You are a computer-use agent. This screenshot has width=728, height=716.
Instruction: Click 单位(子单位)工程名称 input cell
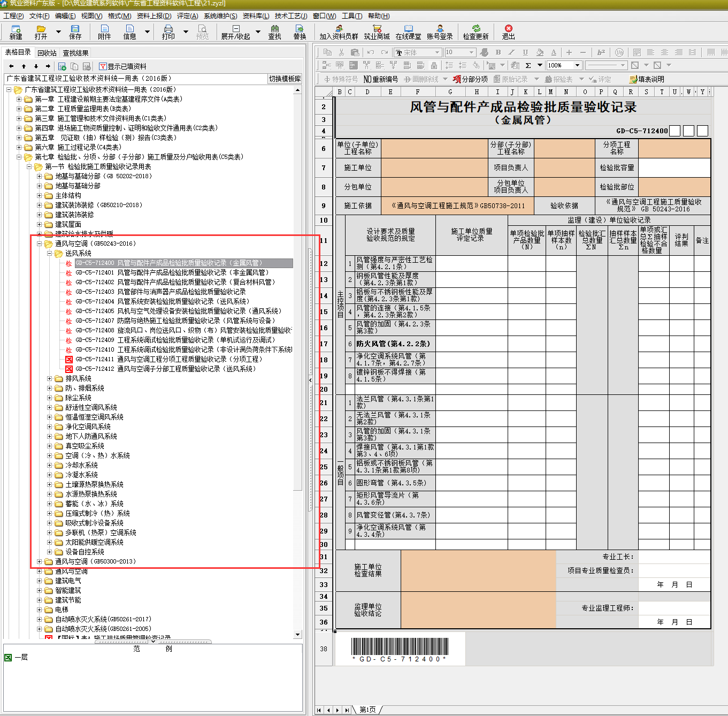[x=434, y=148]
